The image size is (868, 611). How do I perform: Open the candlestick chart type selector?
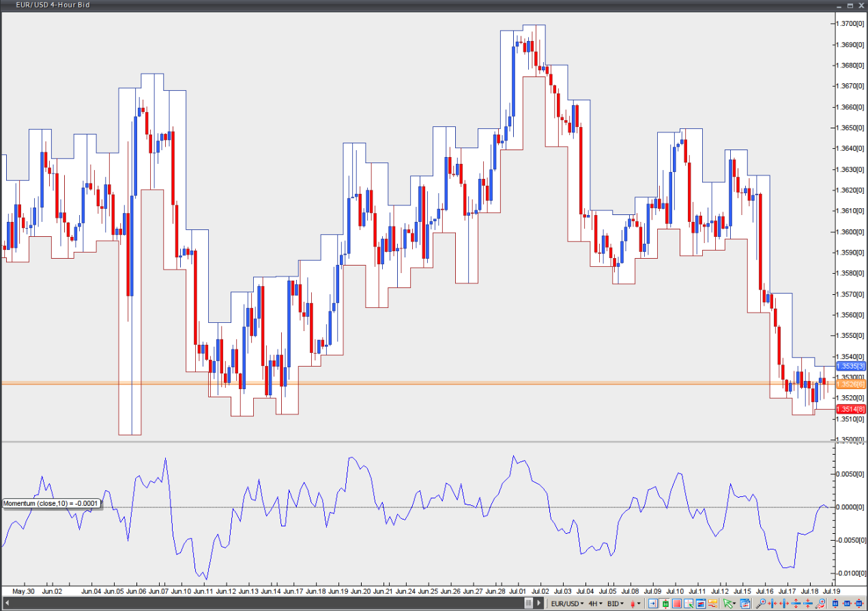click(x=635, y=603)
